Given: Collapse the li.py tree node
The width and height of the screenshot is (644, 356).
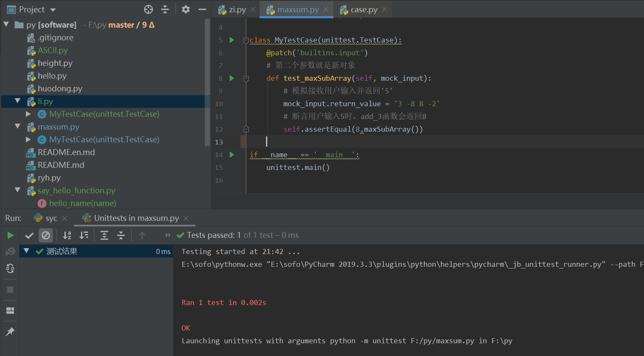Looking at the screenshot, I should [17, 101].
